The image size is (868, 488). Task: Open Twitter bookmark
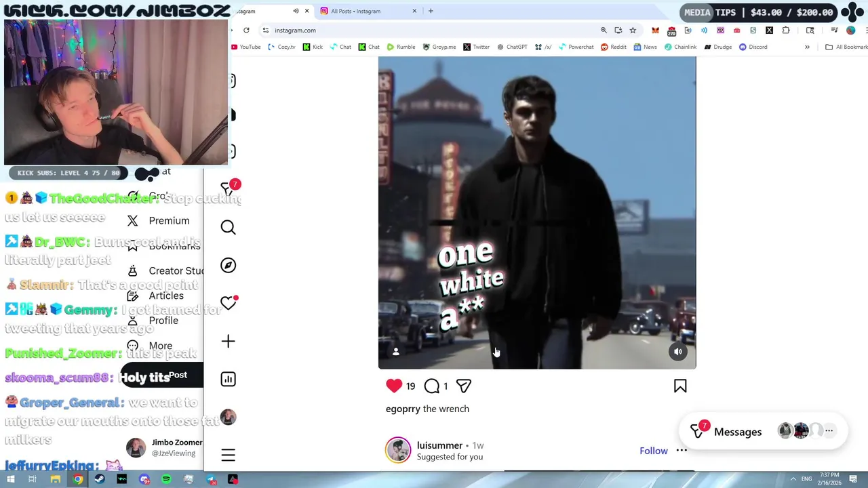(x=476, y=47)
